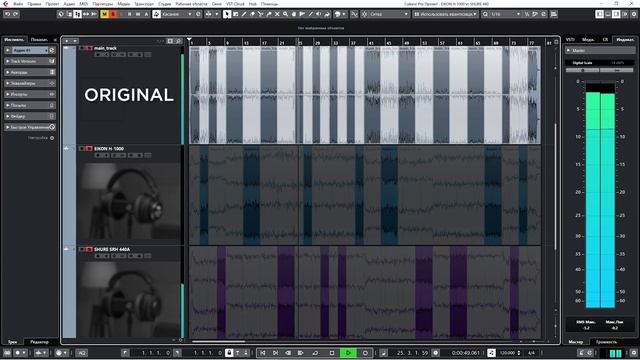The height and width of the screenshot is (360, 640).
Task: Toggle the Cycle loop button
Action: [315, 353]
